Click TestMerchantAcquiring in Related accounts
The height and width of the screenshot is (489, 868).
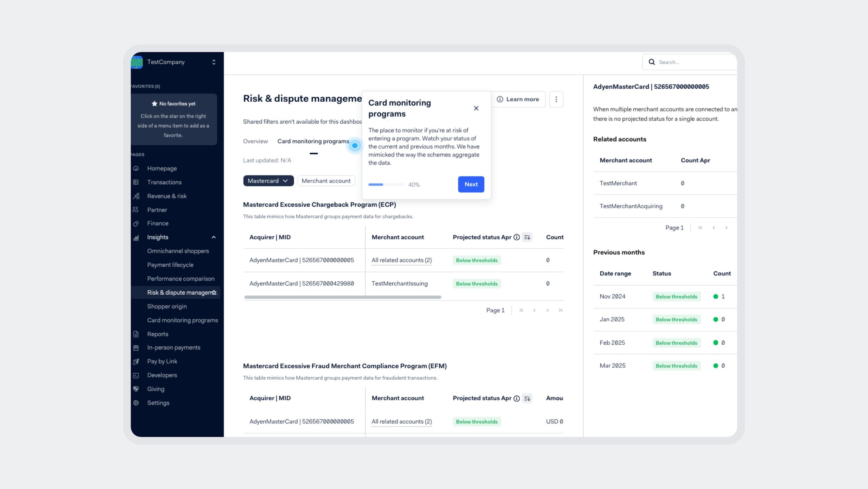click(631, 206)
